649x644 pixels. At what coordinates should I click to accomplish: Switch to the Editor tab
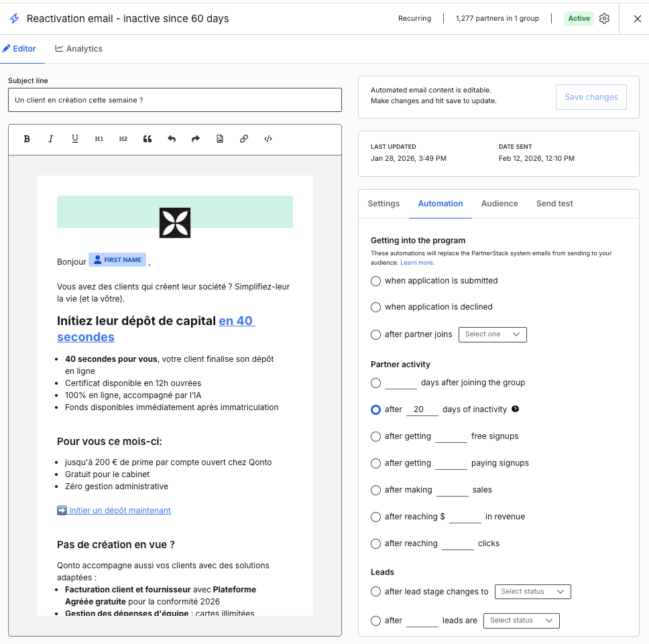pos(19,49)
